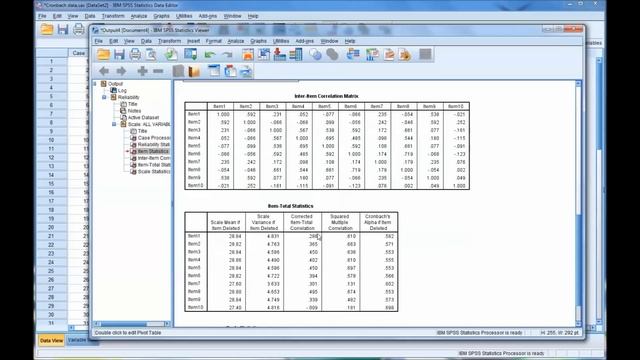Image resolution: width=640 pixels, height=360 pixels.
Task: Click the Insert Title icon
Action: [230, 71]
